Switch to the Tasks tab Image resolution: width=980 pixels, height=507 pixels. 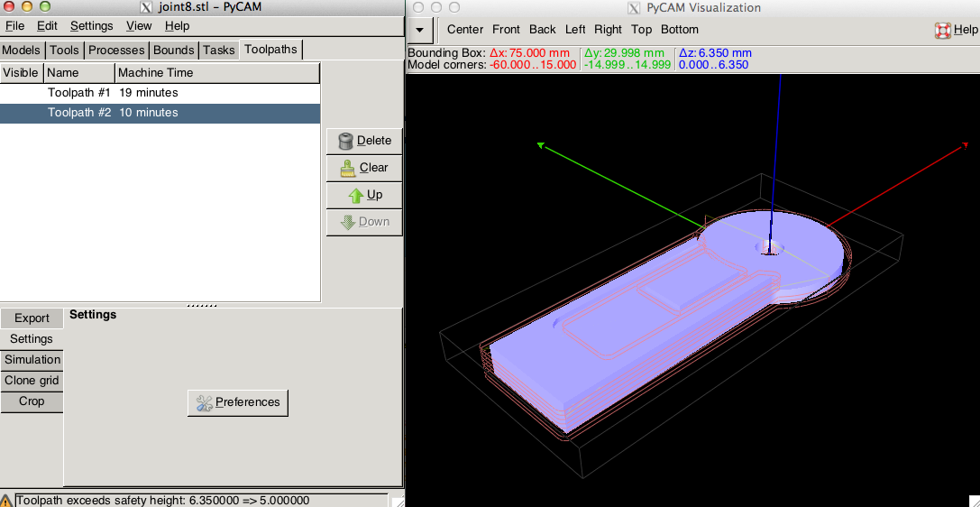tap(219, 50)
